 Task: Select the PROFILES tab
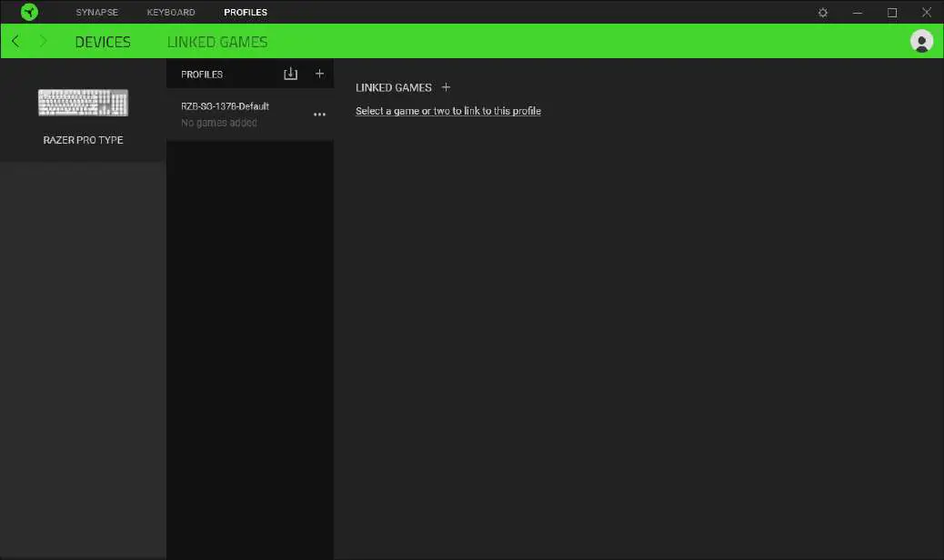pos(246,12)
